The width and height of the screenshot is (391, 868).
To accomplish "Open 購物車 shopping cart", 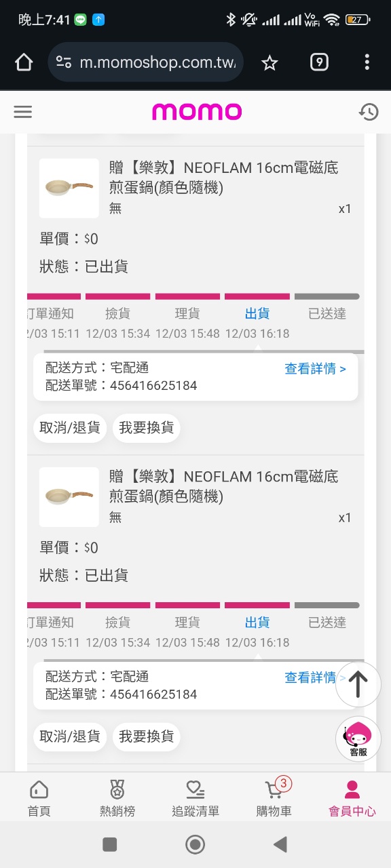I will pyautogui.click(x=274, y=798).
